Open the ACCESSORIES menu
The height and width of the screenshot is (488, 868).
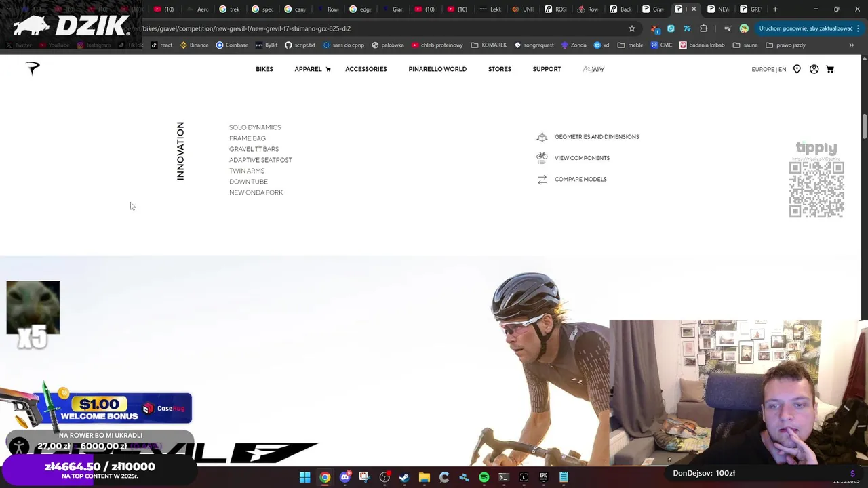[366, 69]
